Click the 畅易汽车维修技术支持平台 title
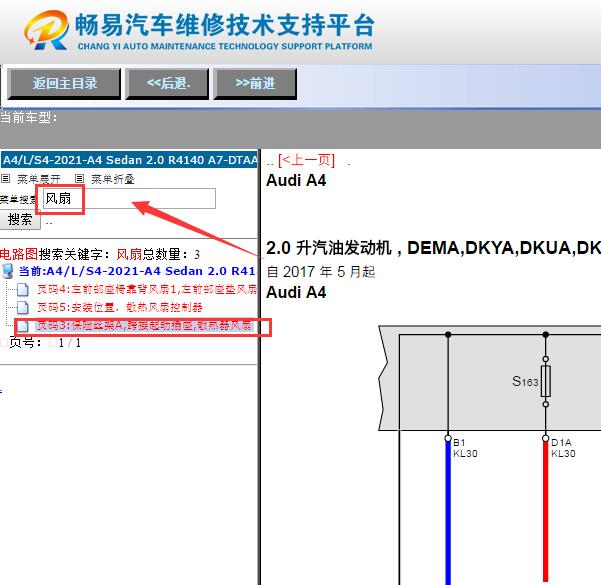The image size is (601, 585). tap(225, 25)
